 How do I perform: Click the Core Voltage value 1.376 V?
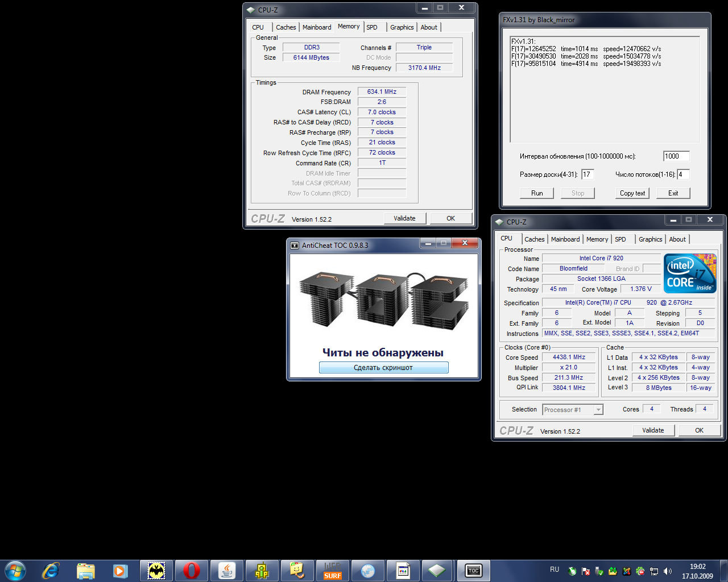click(x=641, y=289)
